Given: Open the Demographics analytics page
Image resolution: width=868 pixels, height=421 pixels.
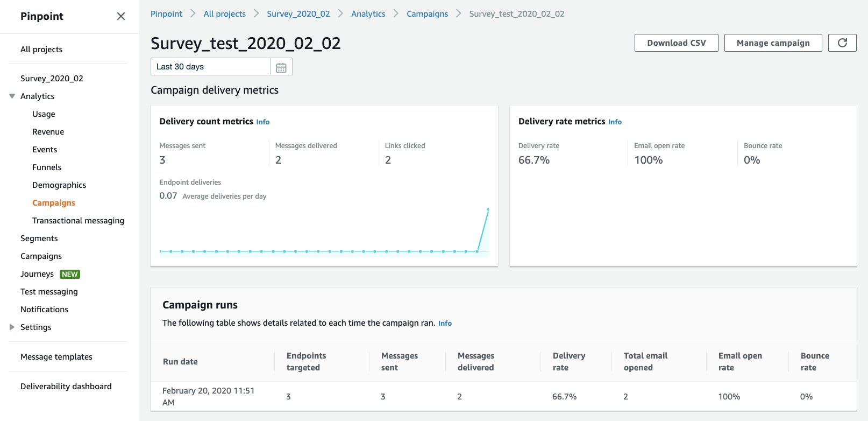Looking at the screenshot, I should coord(59,185).
